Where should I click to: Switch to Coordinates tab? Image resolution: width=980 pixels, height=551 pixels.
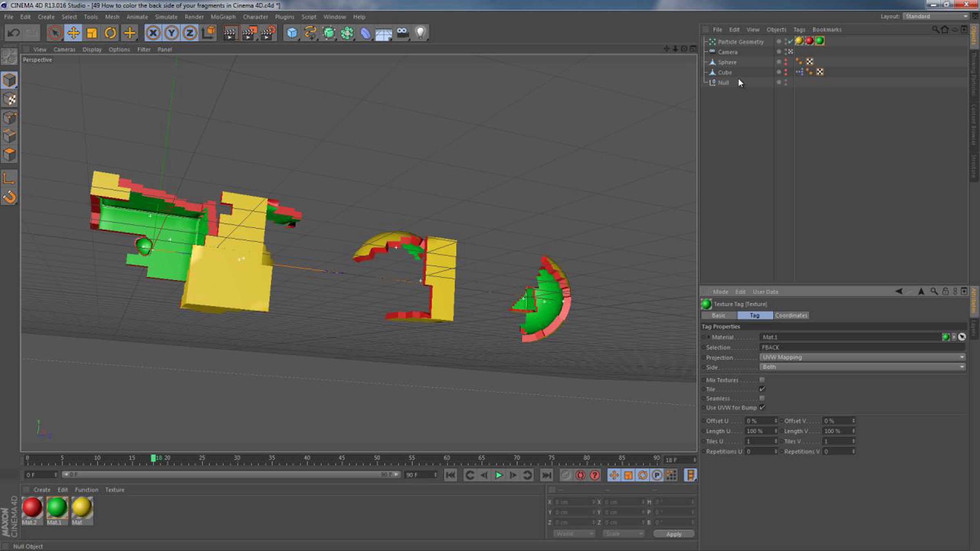tap(791, 315)
